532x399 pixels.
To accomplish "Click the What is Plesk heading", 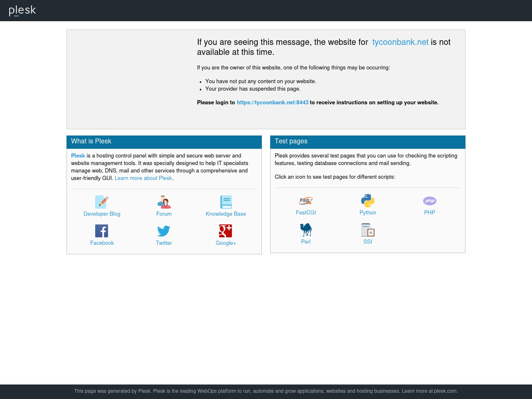I will (91, 141).
